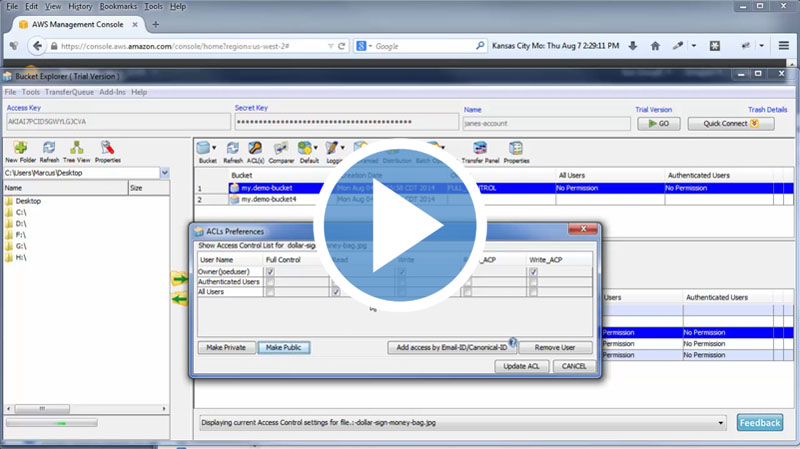800x449 pixels.
Task: Toggle Write_ACP checkbox for Owner(joeduser)
Action: 533,271
